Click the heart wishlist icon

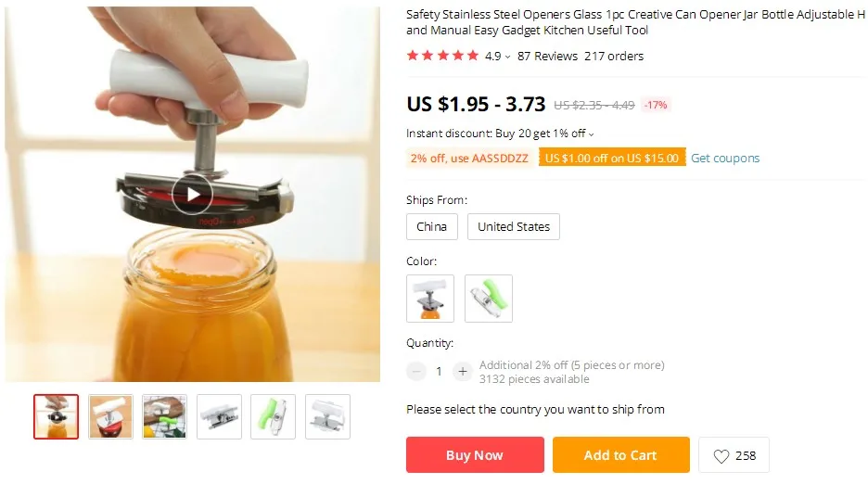[x=721, y=456]
